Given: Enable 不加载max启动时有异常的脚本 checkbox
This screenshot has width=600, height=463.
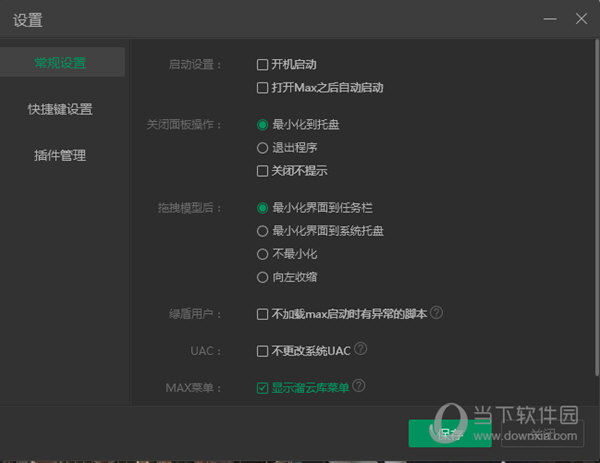Looking at the screenshot, I should coord(262,314).
